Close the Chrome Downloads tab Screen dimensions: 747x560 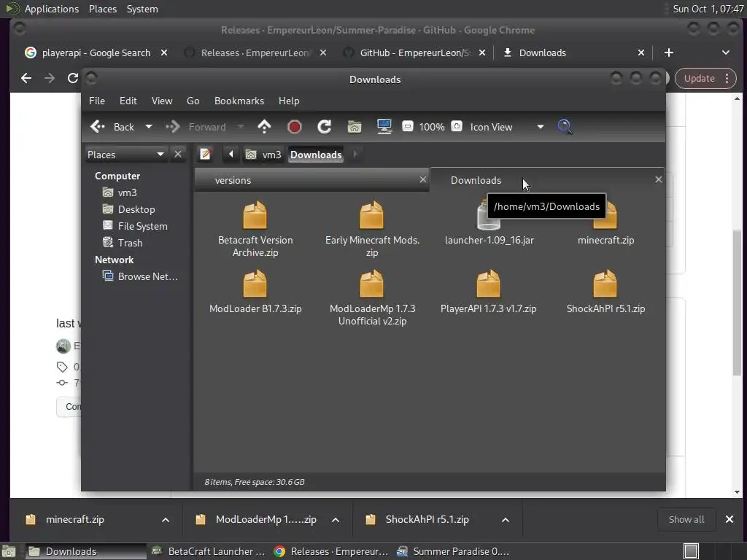coord(641,52)
